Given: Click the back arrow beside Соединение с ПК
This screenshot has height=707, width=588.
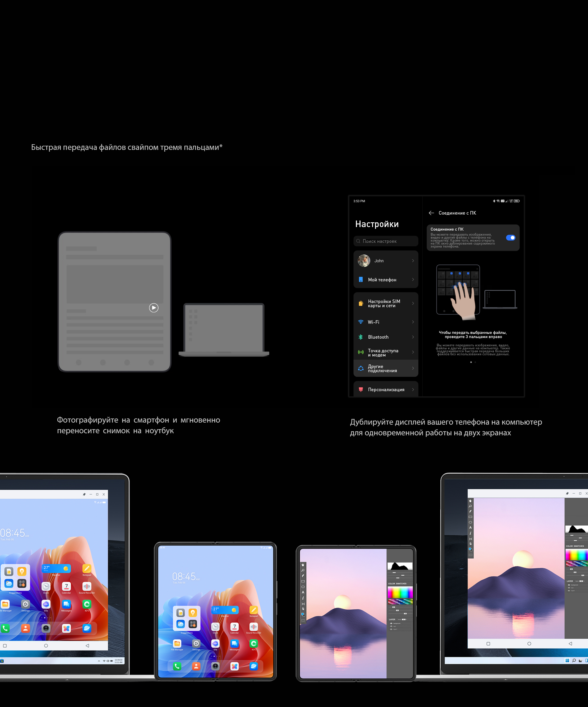Looking at the screenshot, I should click(x=431, y=213).
